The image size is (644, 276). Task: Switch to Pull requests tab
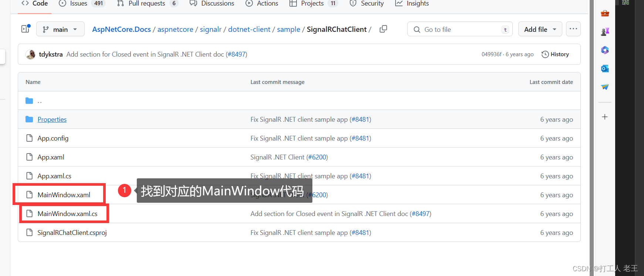pos(148,3)
